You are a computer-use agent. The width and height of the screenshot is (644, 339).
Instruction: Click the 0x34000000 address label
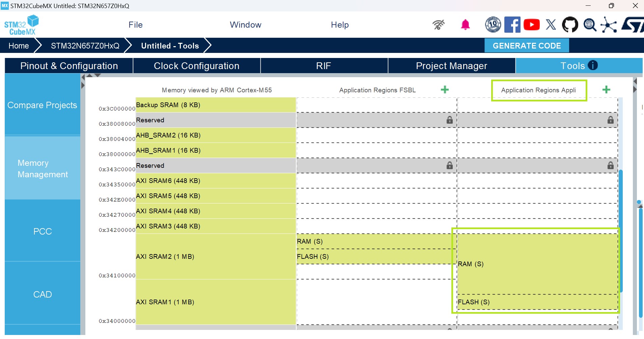117,321
